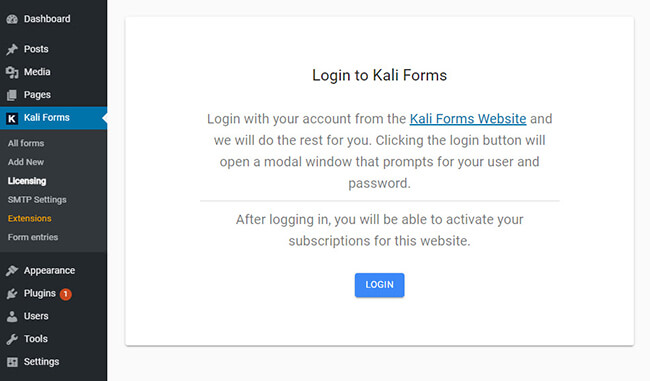Open the Extensions submenu link
The image size is (650, 381).
point(29,218)
